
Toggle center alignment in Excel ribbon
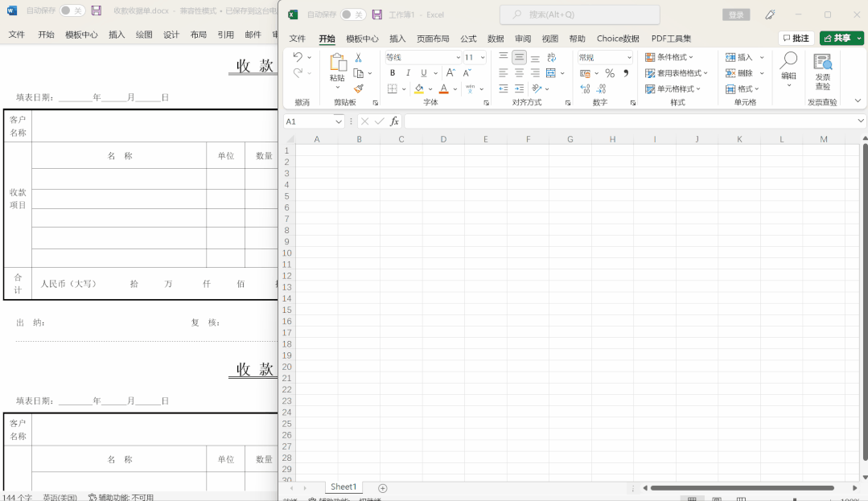[x=519, y=73]
